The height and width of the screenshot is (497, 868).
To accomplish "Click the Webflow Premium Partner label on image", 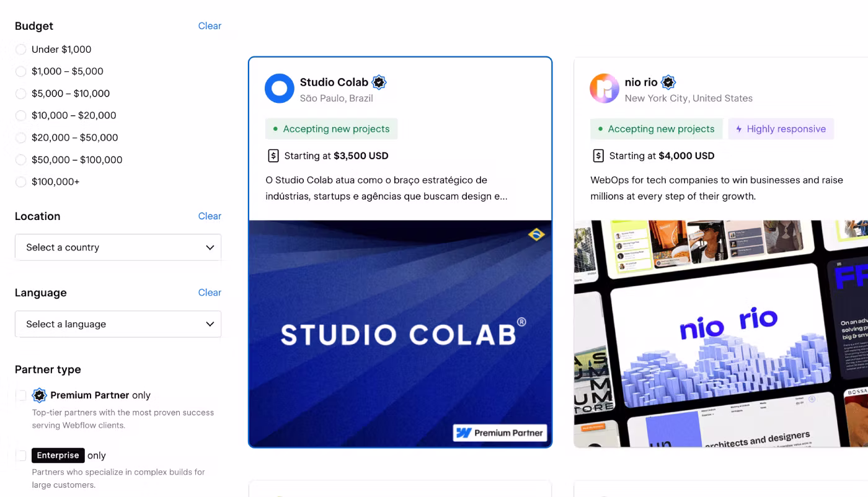I will point(500,433).
